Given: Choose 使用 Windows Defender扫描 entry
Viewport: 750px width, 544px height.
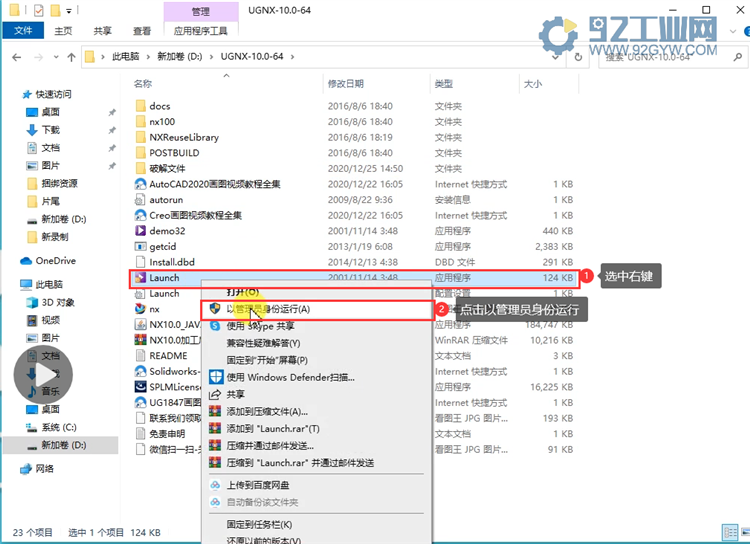Looking at the screenshot, I should [317, 377].
